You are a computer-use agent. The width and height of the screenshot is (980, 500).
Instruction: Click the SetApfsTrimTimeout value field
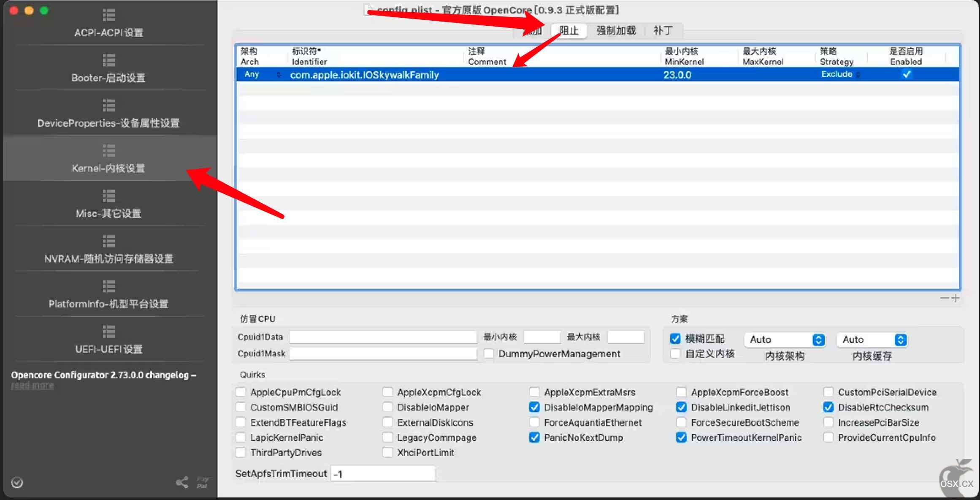click(383, 474)
